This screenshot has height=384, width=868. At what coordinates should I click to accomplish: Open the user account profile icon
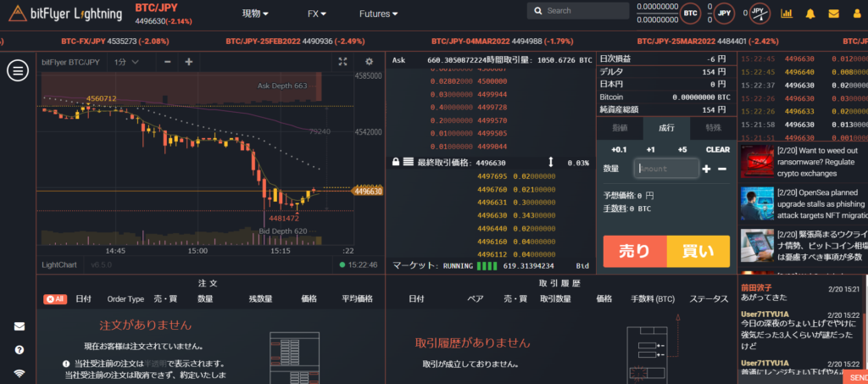pyautogui.click(x=857, y=14)
